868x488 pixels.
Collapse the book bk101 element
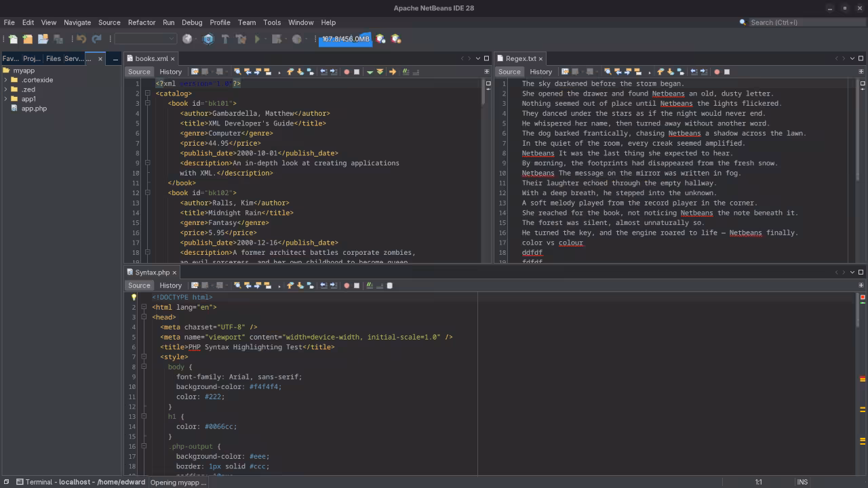(147, 103)
